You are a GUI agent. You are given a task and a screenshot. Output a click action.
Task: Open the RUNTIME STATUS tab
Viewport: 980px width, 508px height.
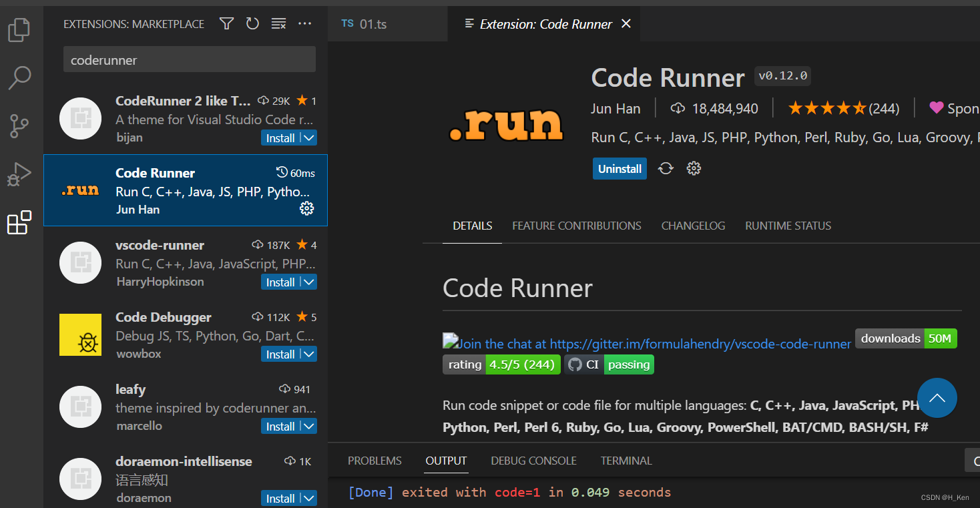pos(788,226)
